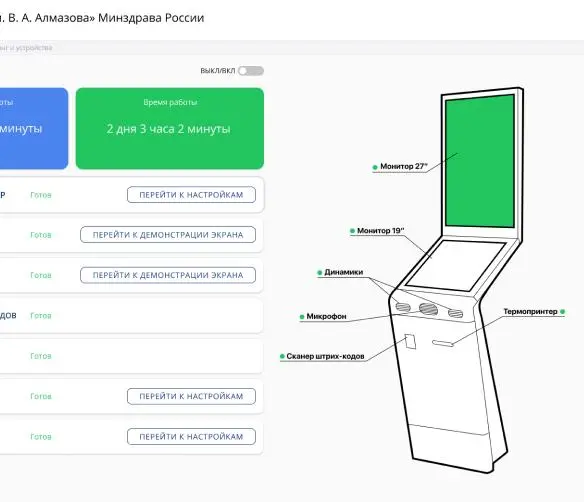The width and height of the screenshot is (584, 502).
Task: Click the green status dot beside Микрофон
Action: coord(302,317)
